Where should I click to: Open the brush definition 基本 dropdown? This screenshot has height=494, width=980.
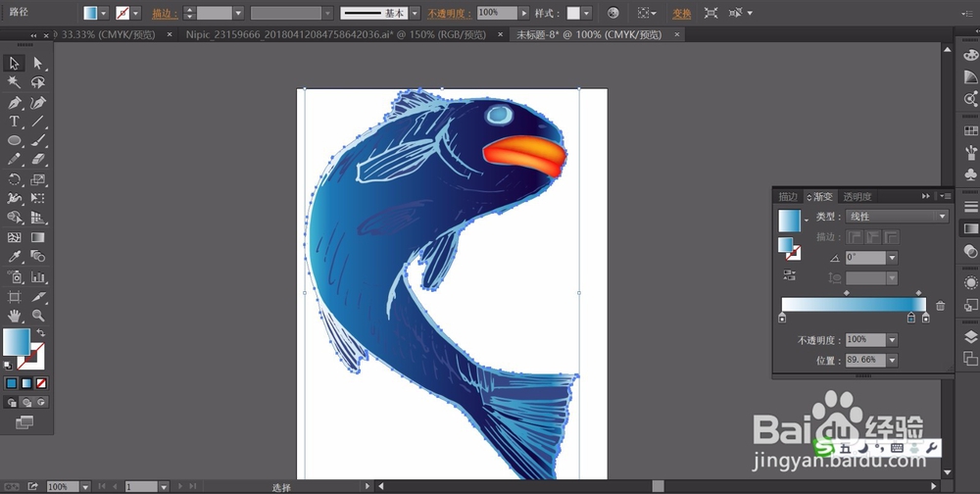(415, 13)
